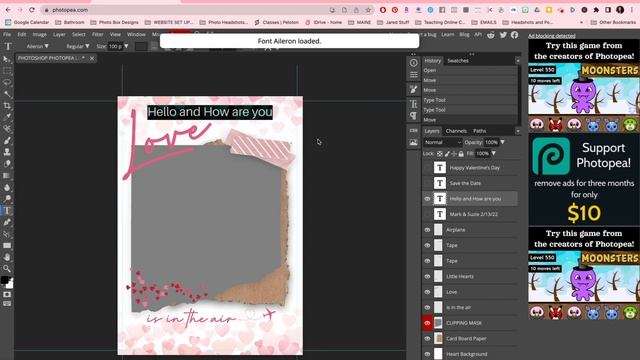This screenshot has width=640, height=360.
Task: Select the Lasso tool
Action: (7, 82)
